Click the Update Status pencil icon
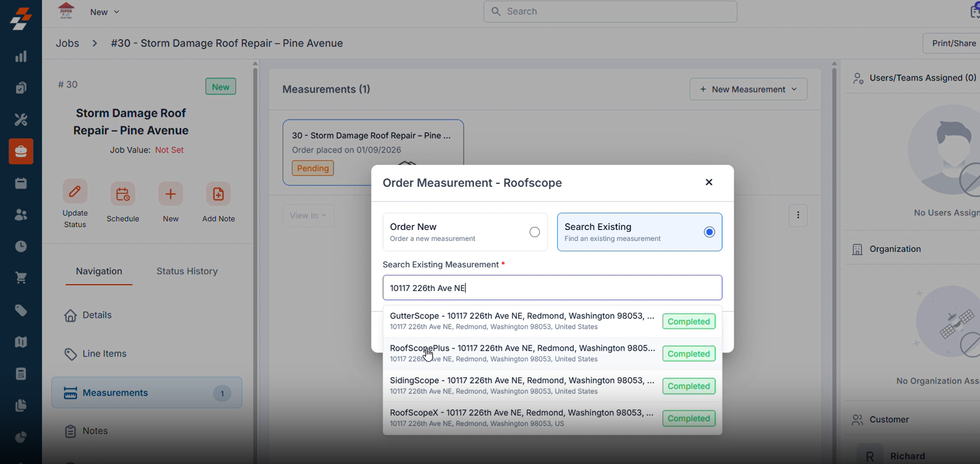This screenshot has height=464, width=980. point(75,193)
